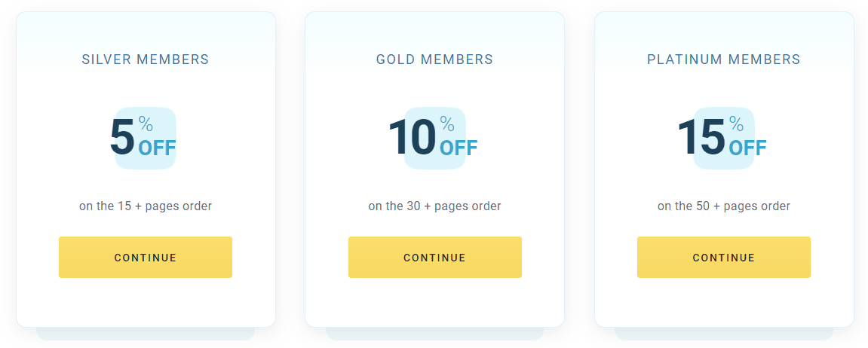Click the Gold Members heading
The height and width of the screenshot is (348, 868).
434,60
